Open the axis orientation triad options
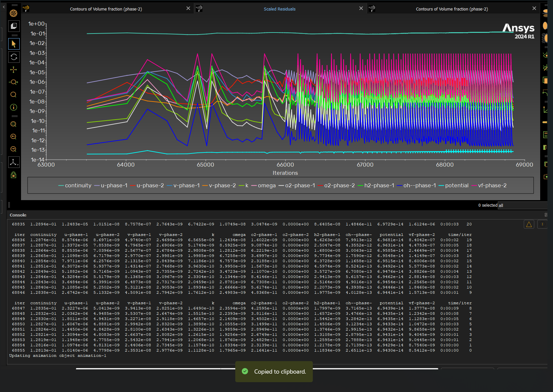Screen dimensions: 553x392 click(x=13, y=162)
